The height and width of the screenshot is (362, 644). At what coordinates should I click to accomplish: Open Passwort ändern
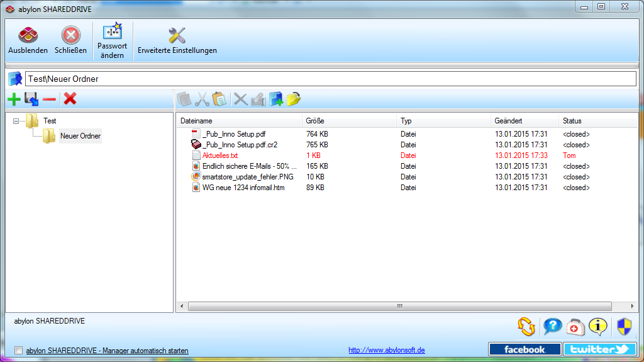click(x=112, y=40)
